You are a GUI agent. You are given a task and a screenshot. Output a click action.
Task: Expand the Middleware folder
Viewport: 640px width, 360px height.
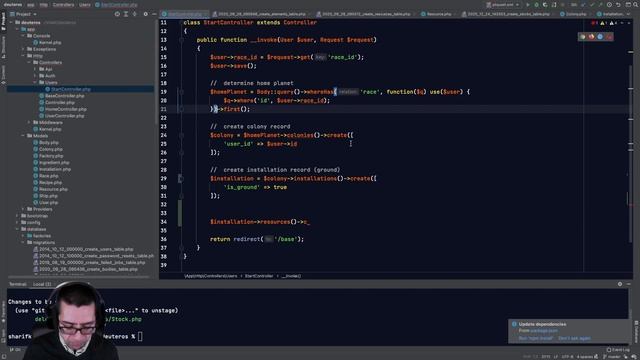(29, 122)
